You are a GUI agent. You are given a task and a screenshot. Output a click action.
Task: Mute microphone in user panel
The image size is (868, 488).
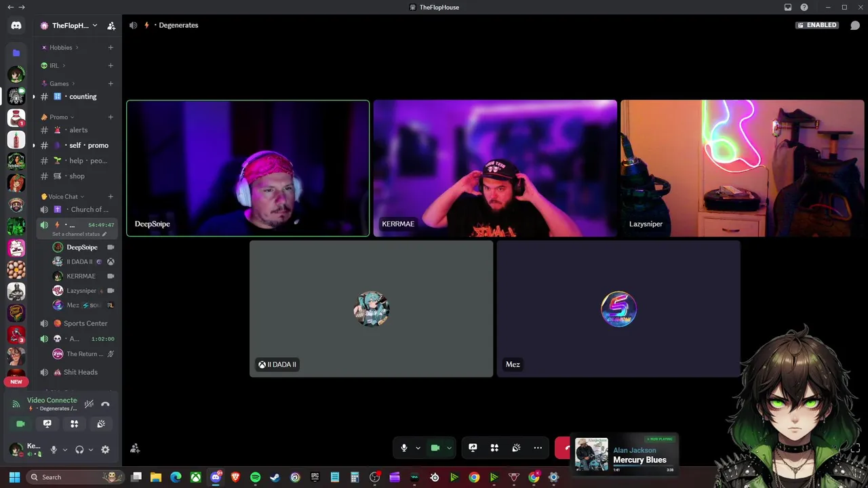coord(54,449)
